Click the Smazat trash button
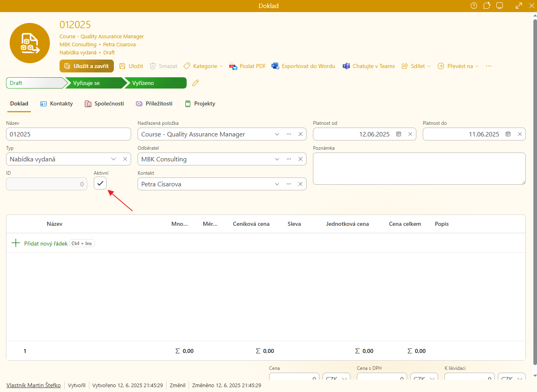Viewport: 537px width, 392px height. 163,66
